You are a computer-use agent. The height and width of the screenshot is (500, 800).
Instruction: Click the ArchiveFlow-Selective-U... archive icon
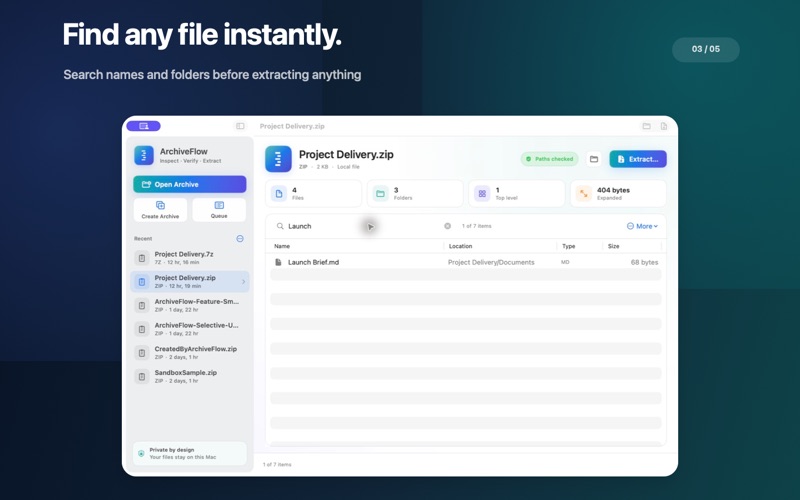coord(142,329)
